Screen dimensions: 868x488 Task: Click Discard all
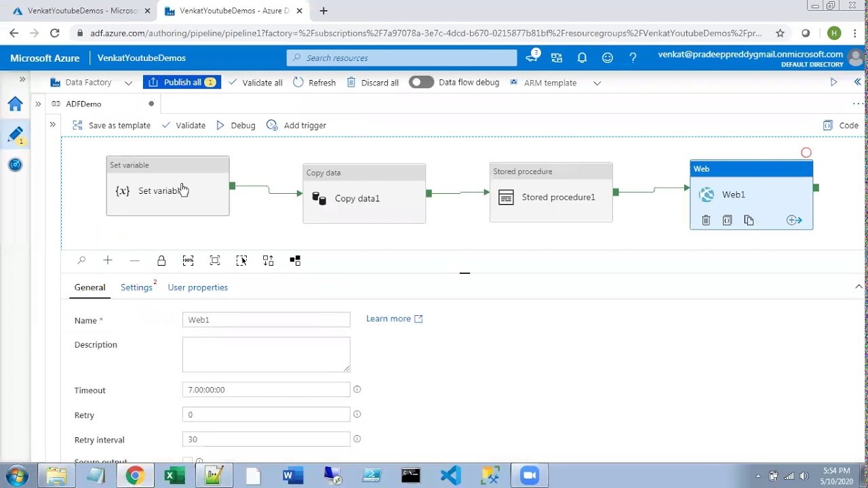(372, 83)
